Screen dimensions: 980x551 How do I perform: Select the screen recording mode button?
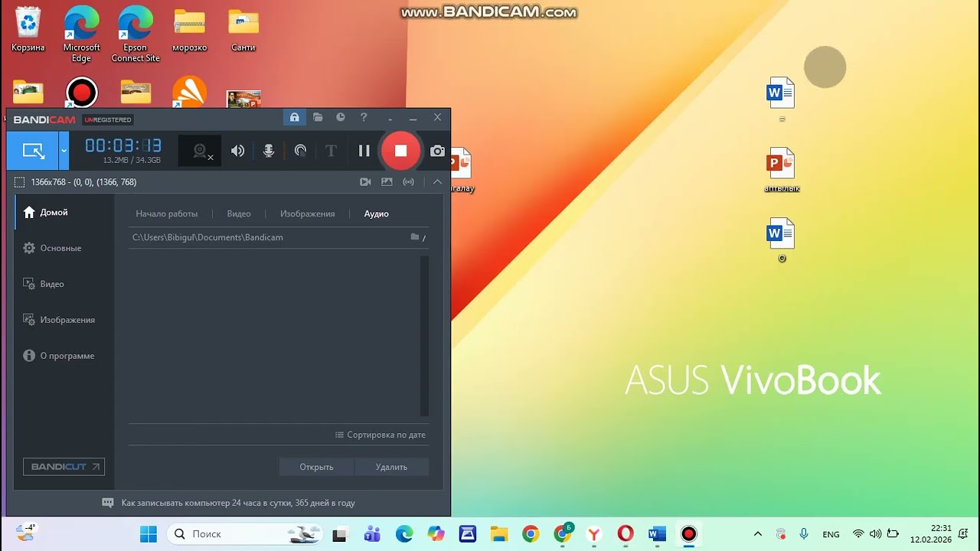coord(33,151)
